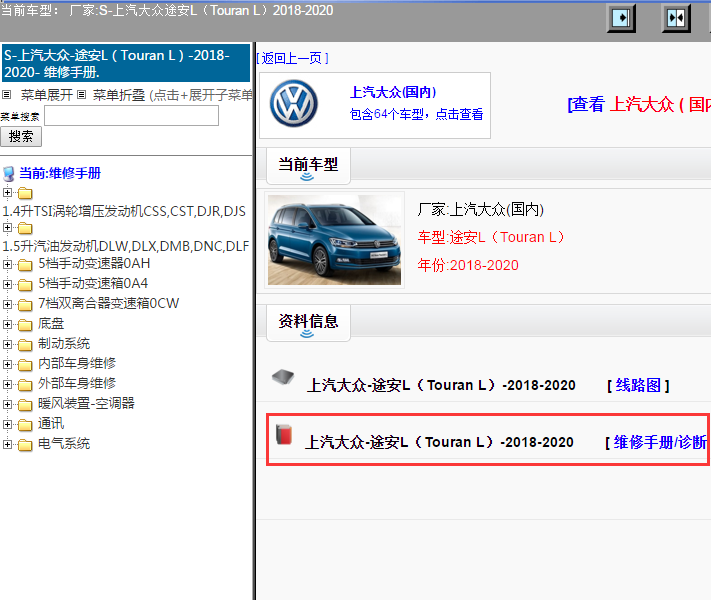
Task: Select the 电气系统 tree label
Action: click(64, 444)
